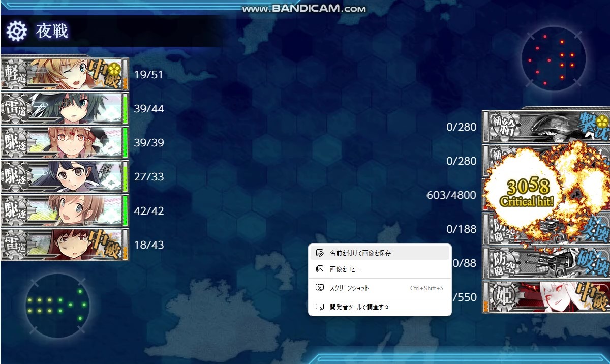
Task: Click the gear icon beside the 夜戦 title
Action: point(16,32)
